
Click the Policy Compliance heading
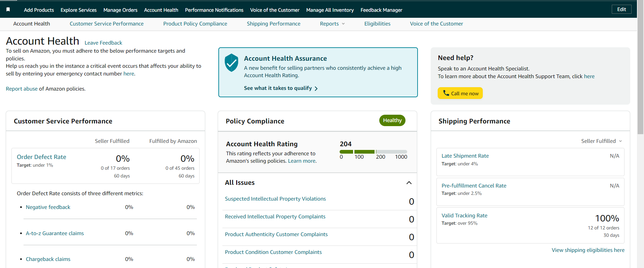[255, 121]
